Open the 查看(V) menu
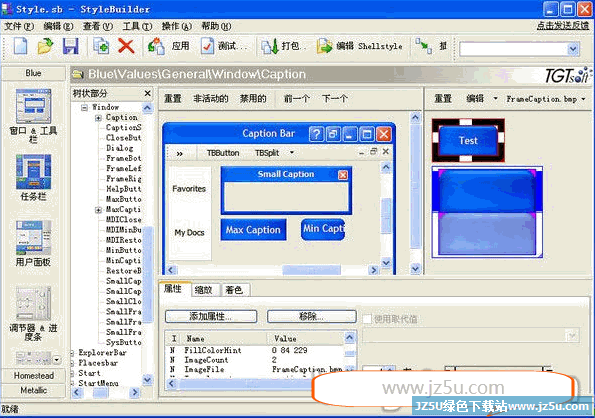This screenshot has width=595, height=418. tap(98, 26)
